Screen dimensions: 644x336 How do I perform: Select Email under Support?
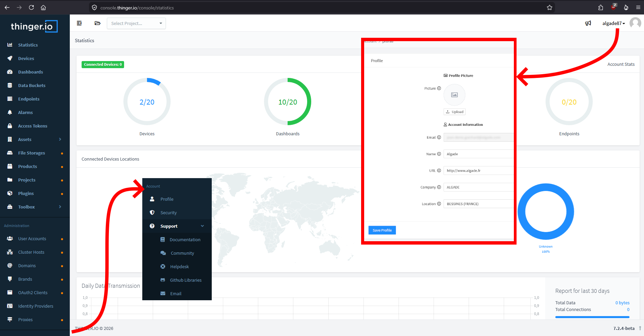pyautogui.click(x=176, y=293)
